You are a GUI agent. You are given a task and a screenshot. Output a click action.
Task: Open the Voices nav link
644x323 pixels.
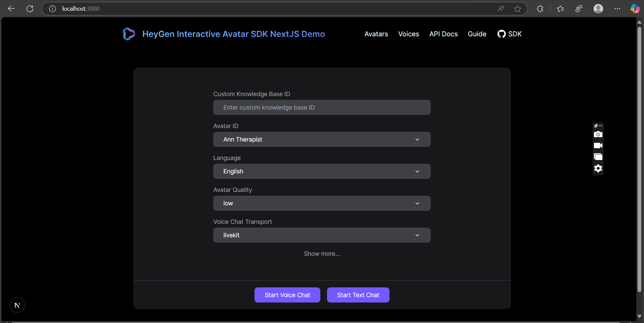(x=409, y=34)
